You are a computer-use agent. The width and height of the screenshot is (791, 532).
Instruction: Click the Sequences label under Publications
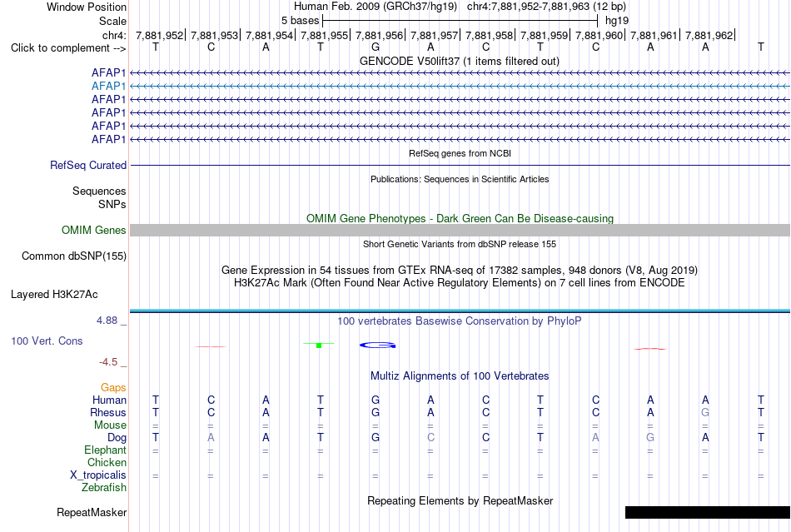(x=99, y=191)
